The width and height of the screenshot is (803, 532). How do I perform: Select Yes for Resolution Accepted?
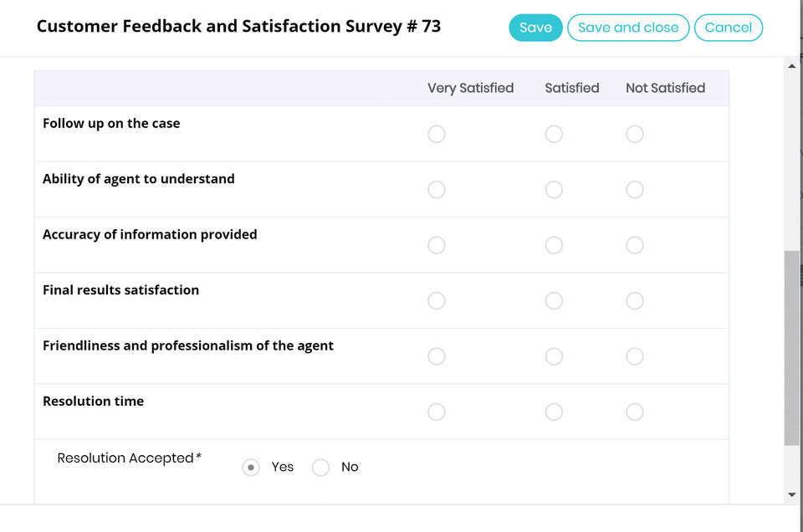[x=251, y=468]
